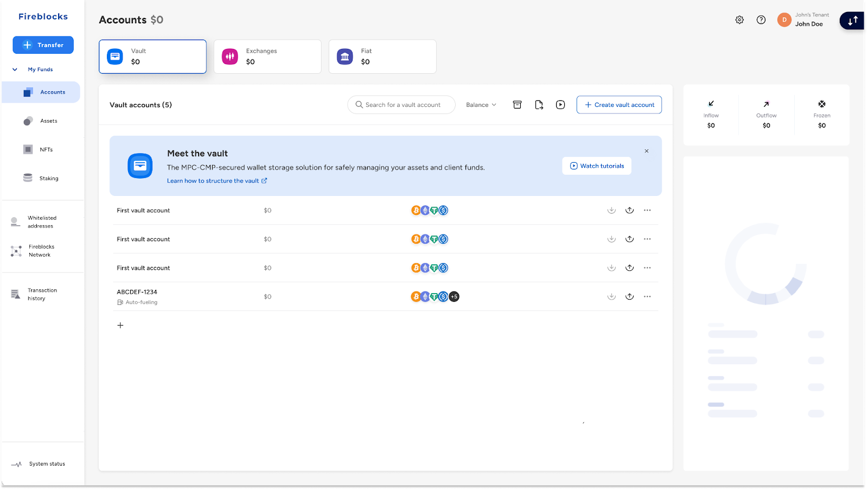The height and width of the screenshot is (489, 868).
Task: Click withdraw icon on first vault account row
Action: (629, 211)
